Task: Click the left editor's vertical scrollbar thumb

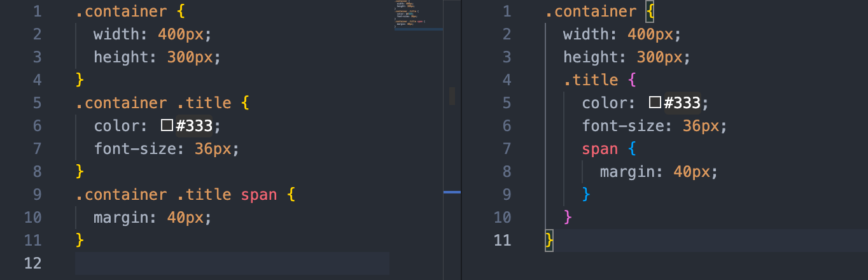Action: pos(452,96)
